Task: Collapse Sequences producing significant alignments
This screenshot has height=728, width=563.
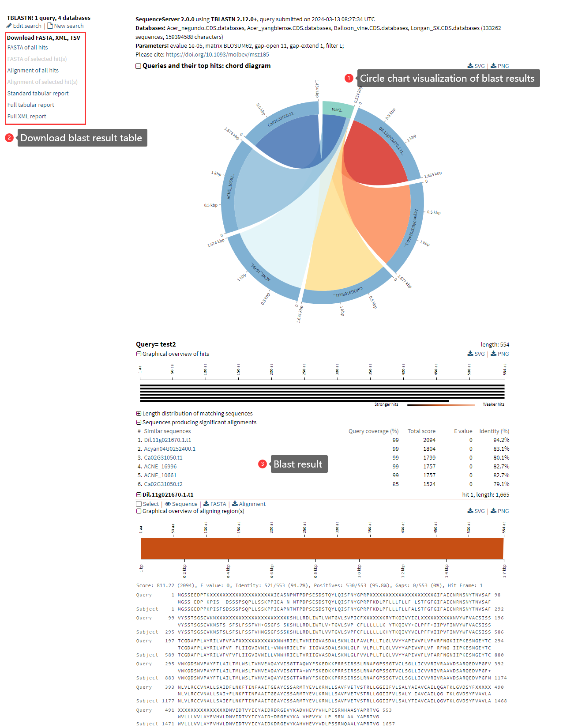Action: click(x=139, y=422)
